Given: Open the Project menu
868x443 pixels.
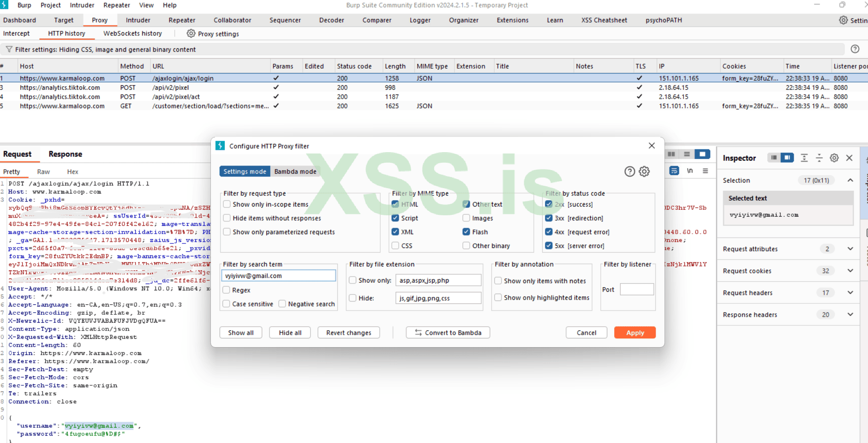Looking at the screenshot, I should point(51,5).
